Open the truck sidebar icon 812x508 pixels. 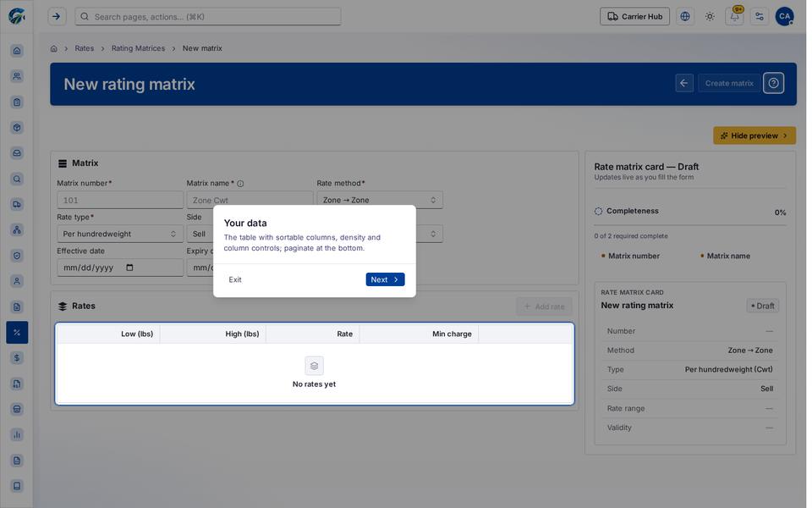point(17,204)
